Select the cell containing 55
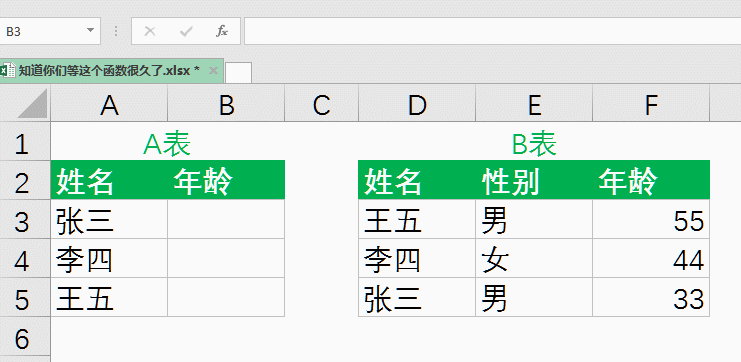Image resolution: width=741 pixels, height=362 pixels. 651,219
